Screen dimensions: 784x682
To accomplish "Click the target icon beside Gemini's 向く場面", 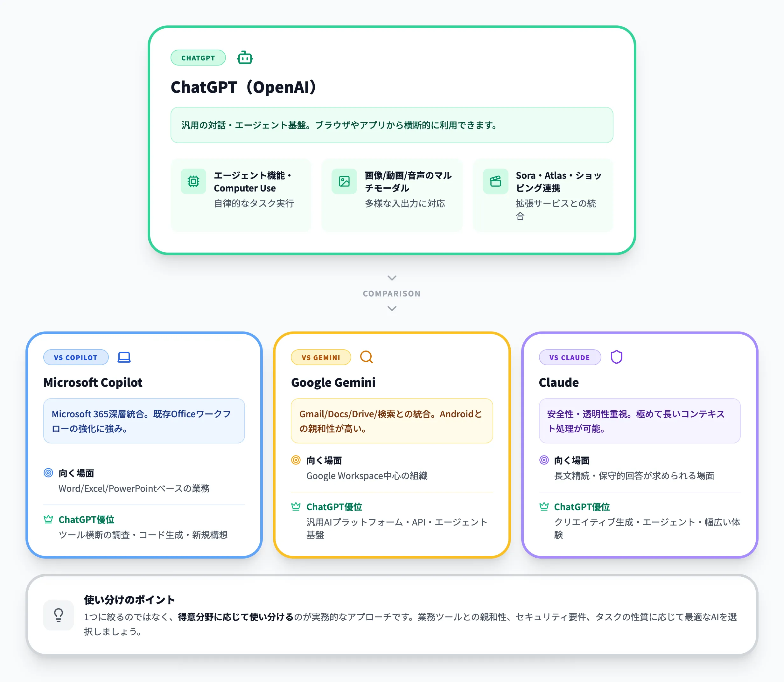I will coord(296,460).
